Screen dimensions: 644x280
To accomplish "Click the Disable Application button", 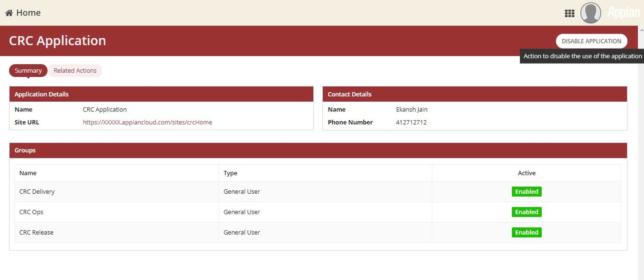I will point(591,41).
